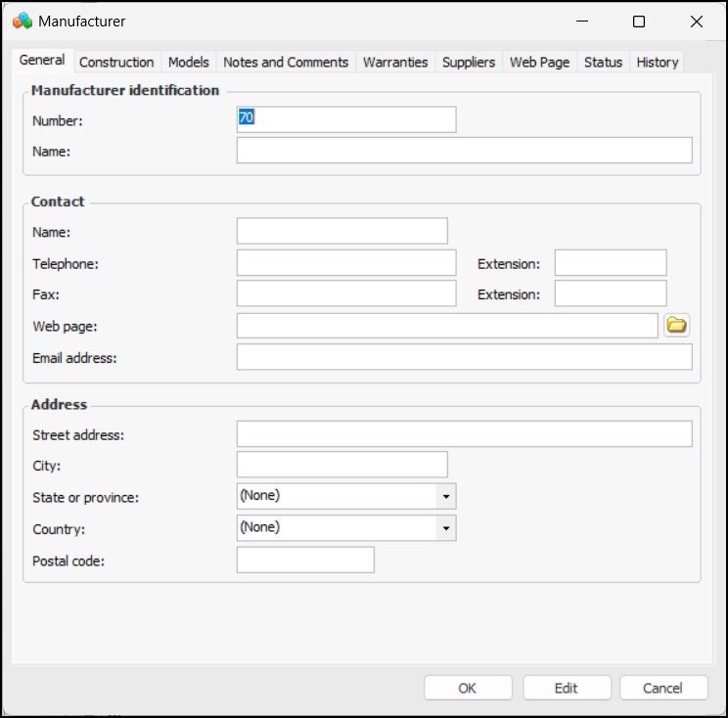Select the Email address text box
The width and height of the screenshot is (728, 718).
464,358
